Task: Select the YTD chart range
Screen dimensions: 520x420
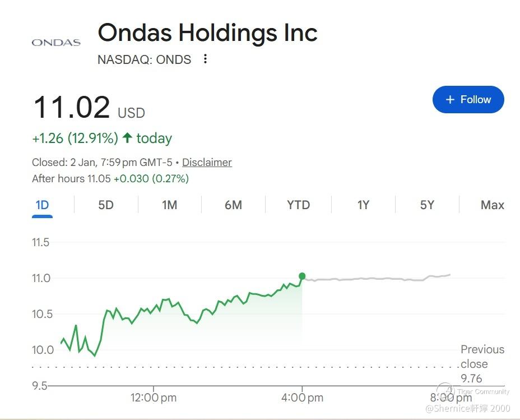Action: [x=298, y=205]
